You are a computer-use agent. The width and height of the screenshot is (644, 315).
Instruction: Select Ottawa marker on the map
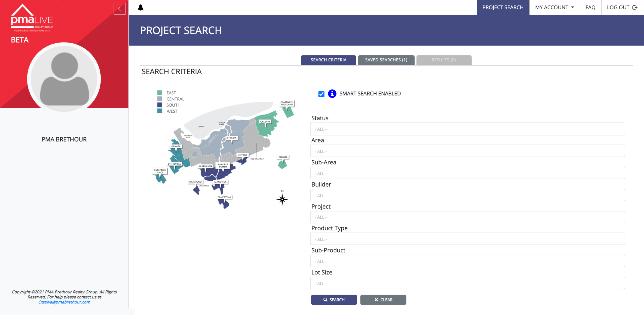pos(231,138)
